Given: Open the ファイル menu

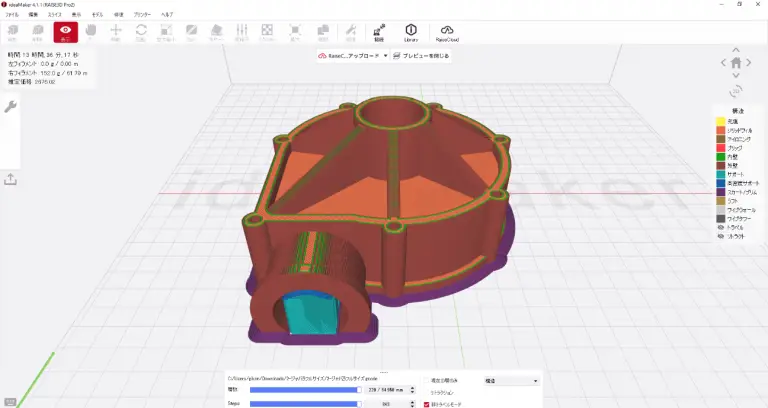Looking at the screenshot, I should pos(12,15).
